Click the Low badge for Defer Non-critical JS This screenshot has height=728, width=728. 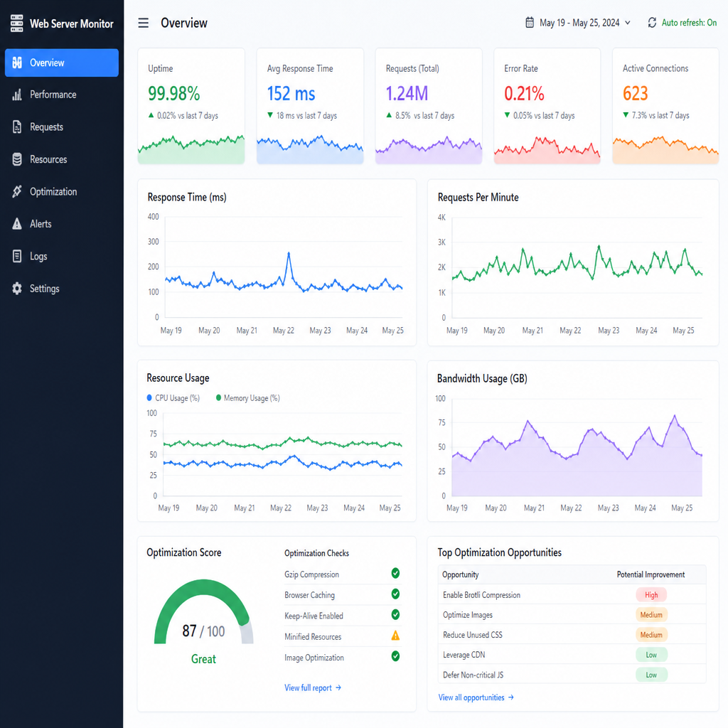pyautogui.click(x=651, y=675)
